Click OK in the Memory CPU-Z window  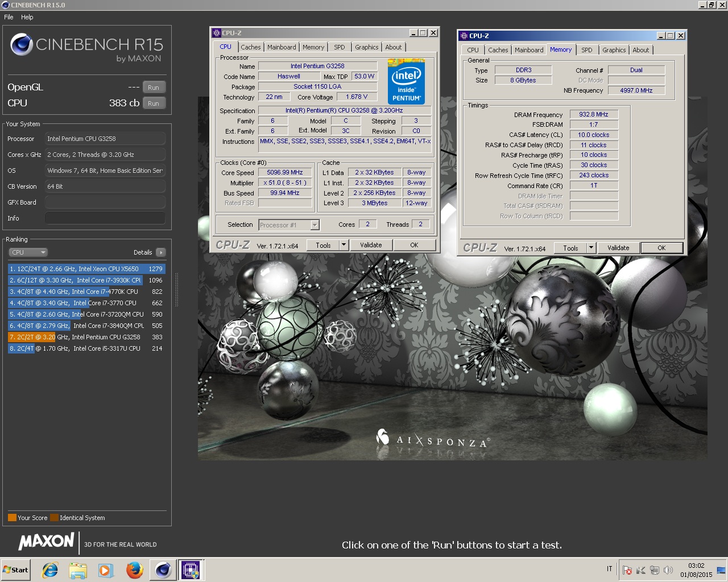[661, 248]
